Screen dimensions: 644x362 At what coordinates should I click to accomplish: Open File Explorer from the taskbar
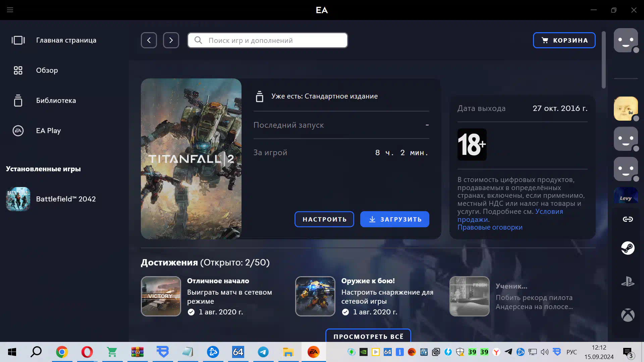(x=288, y=352)
